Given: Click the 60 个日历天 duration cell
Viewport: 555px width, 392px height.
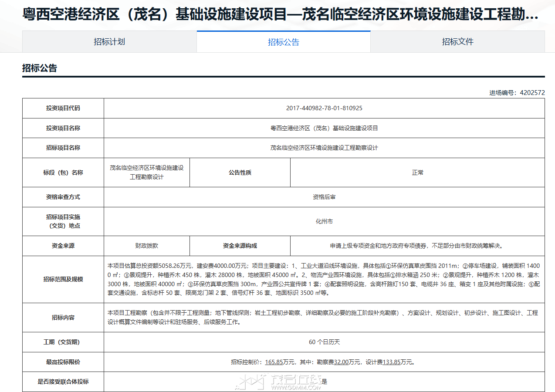Looking at the screenshot, I should point(324,342).
